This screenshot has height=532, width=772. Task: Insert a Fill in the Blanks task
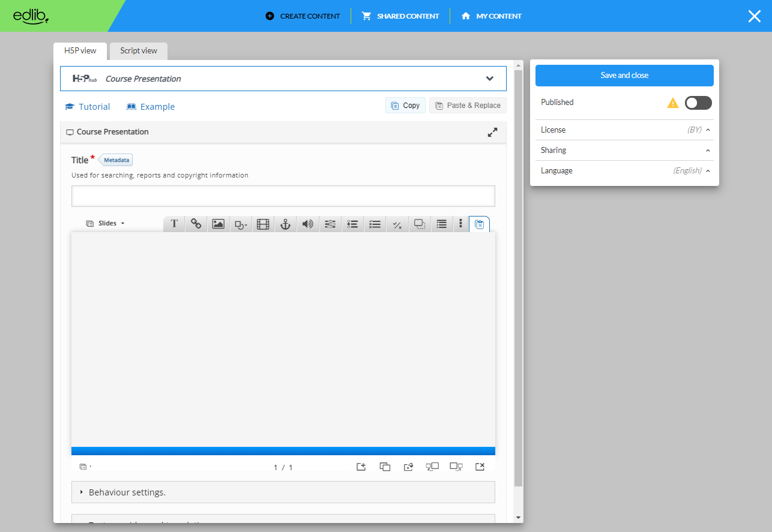click(330, 224)
